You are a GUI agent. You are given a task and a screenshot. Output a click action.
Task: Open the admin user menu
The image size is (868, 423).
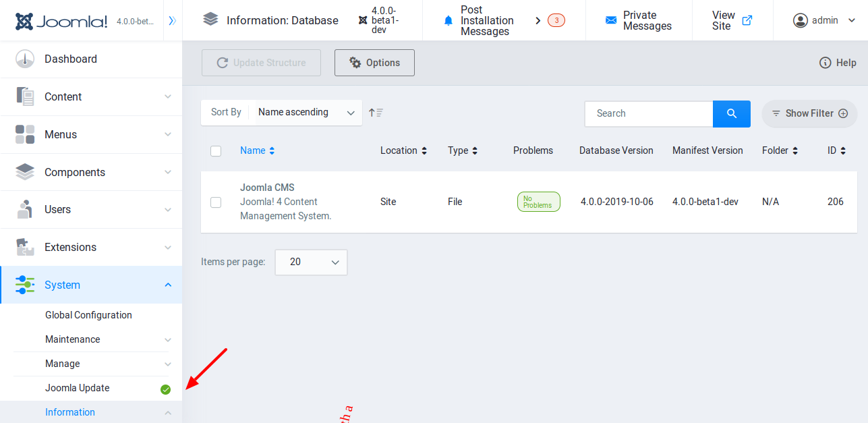(x=822, y=20)
